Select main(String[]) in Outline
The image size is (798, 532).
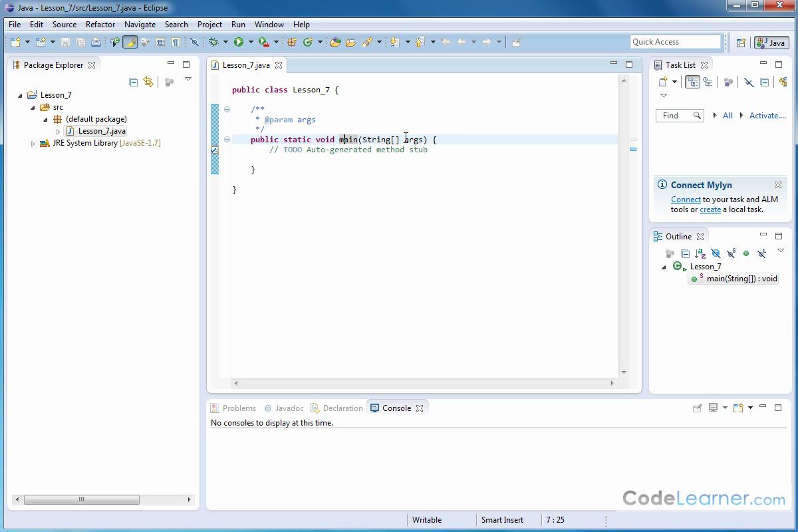734,279
